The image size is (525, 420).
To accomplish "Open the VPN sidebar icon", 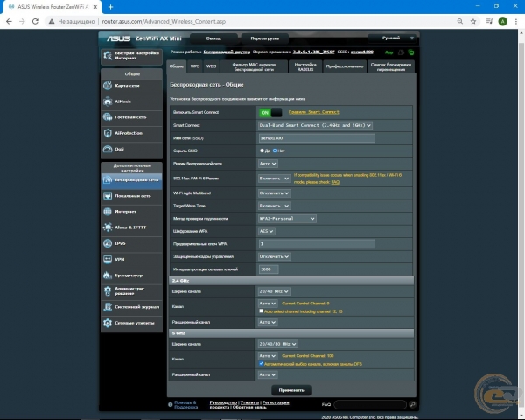I will point(108,259).
